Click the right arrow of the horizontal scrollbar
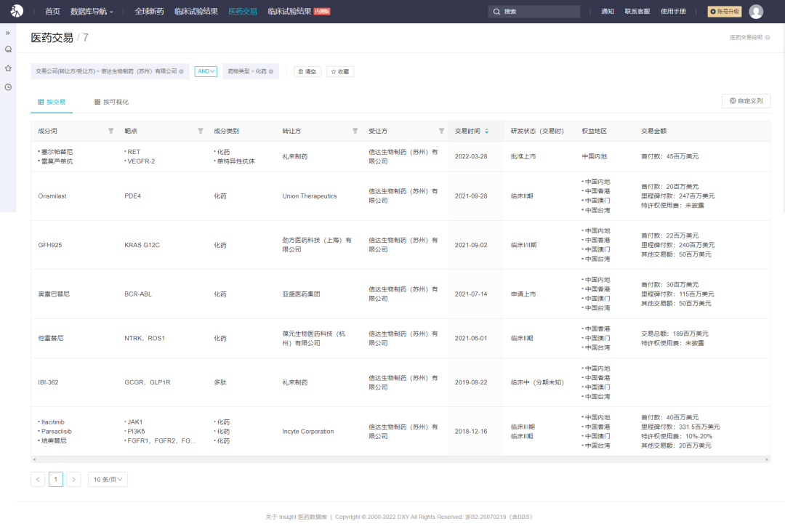This screenshot has width=785, height=532. tap(767, 459)
